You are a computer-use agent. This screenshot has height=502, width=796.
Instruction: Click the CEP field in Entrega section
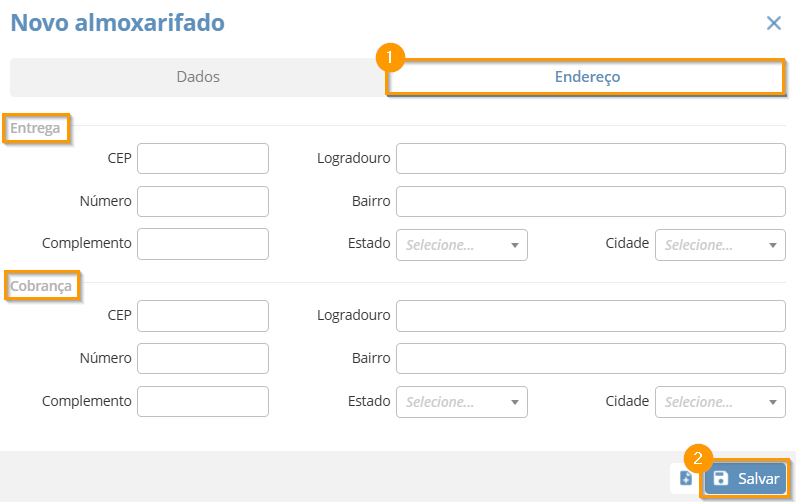pos(203,158)
